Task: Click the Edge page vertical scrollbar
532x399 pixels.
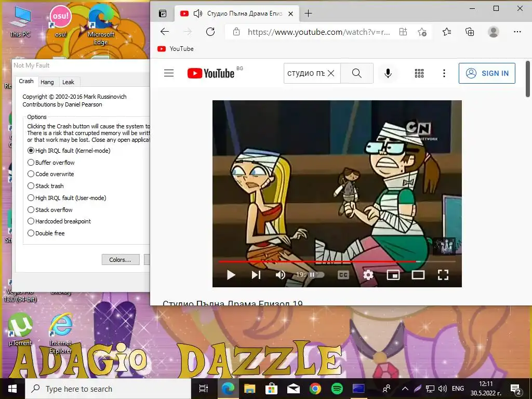Action: [x=528, y=79]
